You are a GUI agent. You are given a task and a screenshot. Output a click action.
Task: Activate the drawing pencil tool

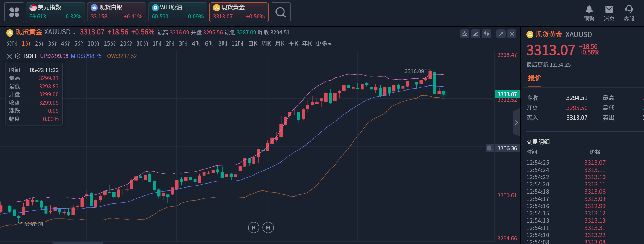[475, 34]
